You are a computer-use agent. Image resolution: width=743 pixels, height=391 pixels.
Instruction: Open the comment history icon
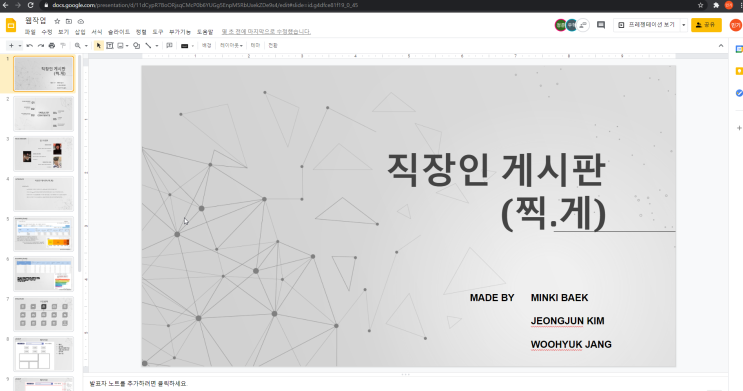coord(601,25)
